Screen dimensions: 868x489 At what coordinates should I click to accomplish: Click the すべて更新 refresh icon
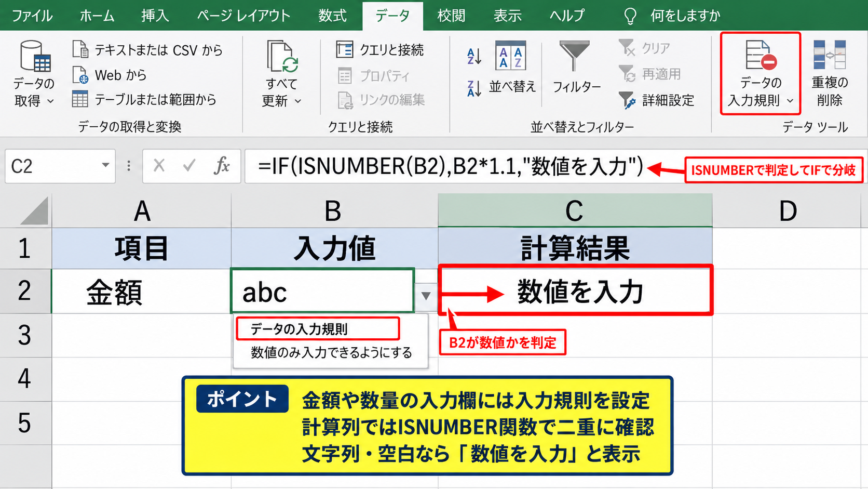coord(282,56)
